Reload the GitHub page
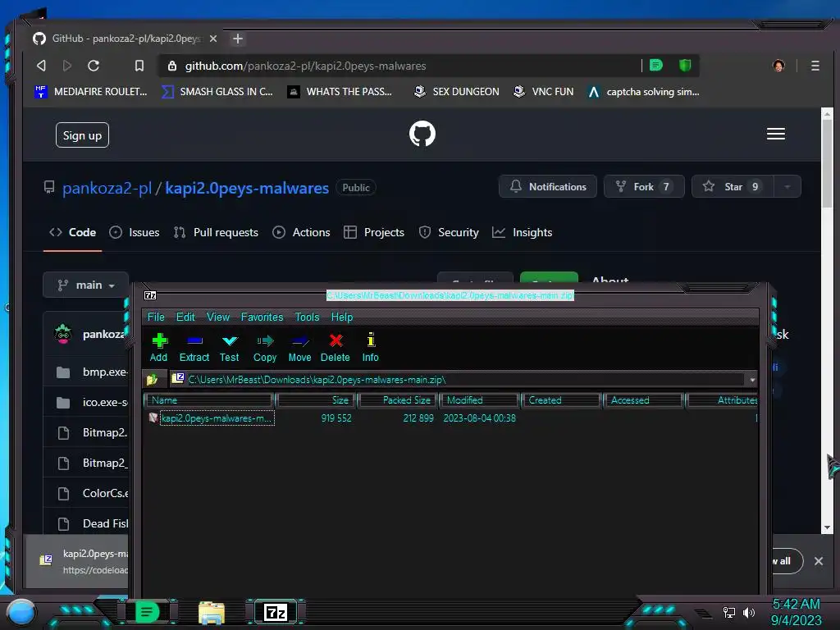The image size is (840, 630). (94, 66)
